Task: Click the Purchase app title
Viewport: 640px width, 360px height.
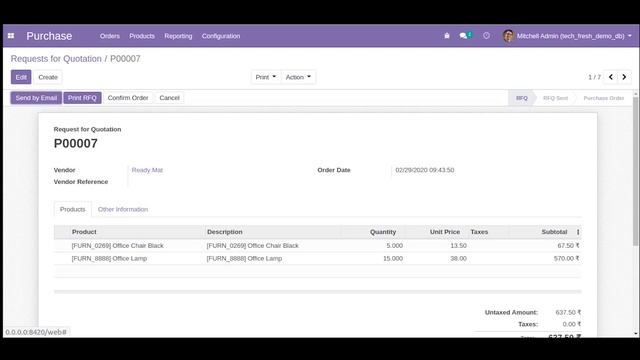Action: click(x=49, y=36)
